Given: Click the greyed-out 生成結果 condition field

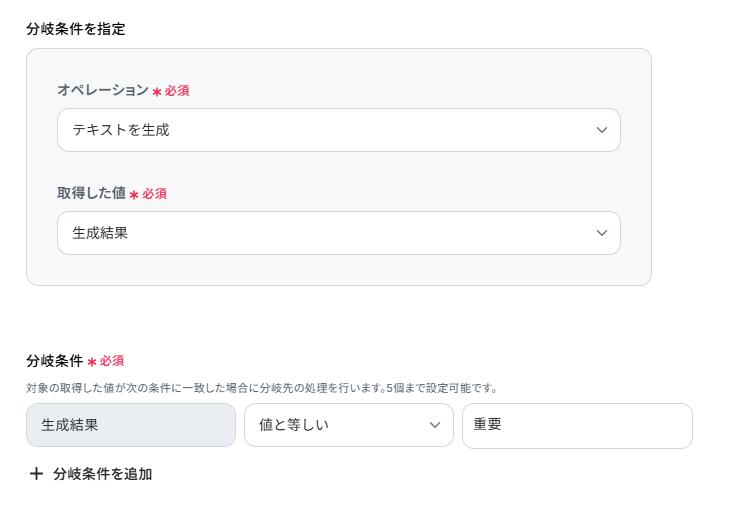Looking at the screenshot, I should 131,425.
